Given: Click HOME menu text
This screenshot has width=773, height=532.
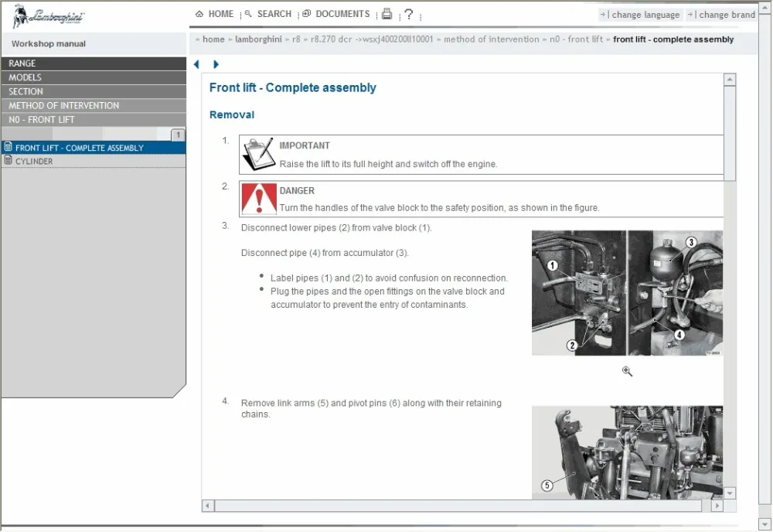Looking at the screenshot, I should pos(221,14).
